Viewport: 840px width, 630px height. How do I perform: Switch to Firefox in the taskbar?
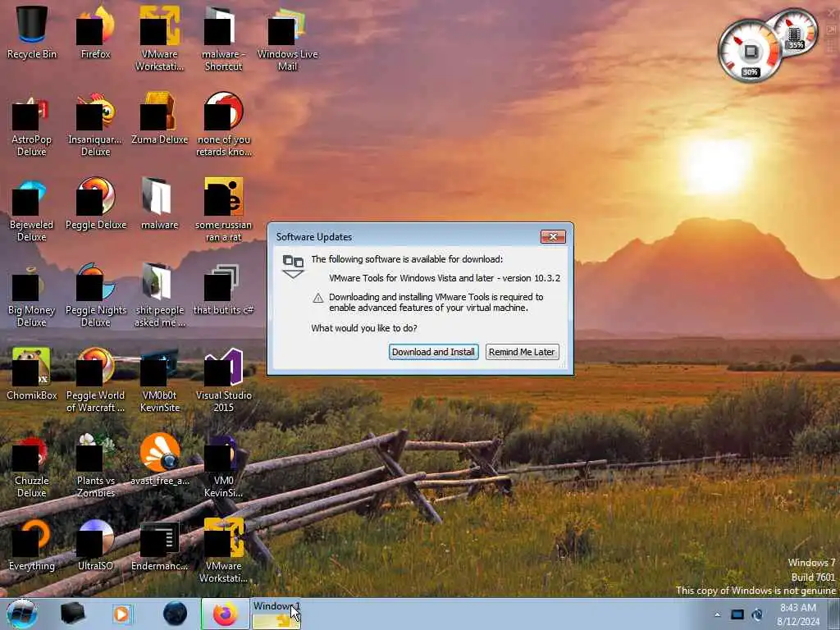(225, 614)
